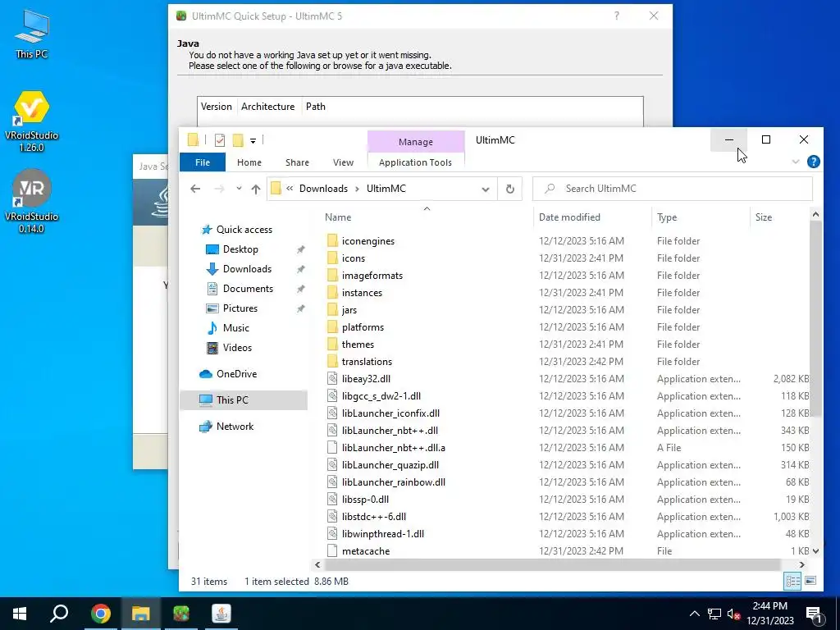840x630 pixels.
Task: Switch to Details view layout icon
Action: click(x=793, y=581)
